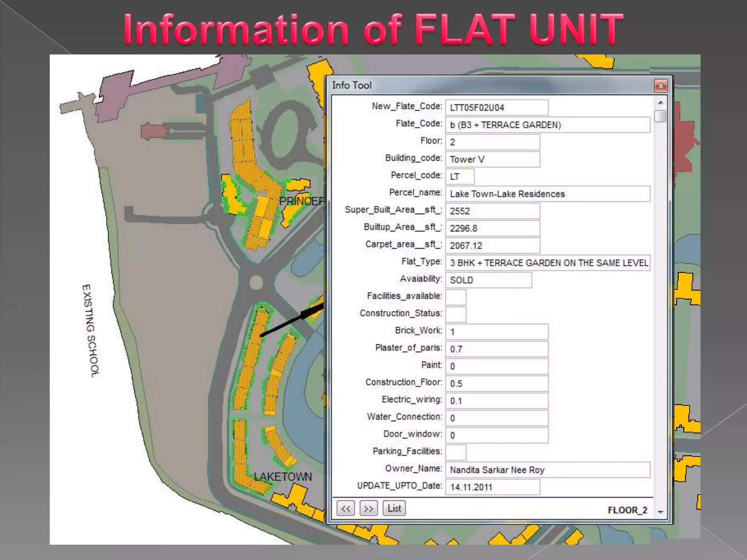Click the Super_Built_Area field 2552
Screen dimensions: 747x560
pyautogui.click(x=492, y=211)
